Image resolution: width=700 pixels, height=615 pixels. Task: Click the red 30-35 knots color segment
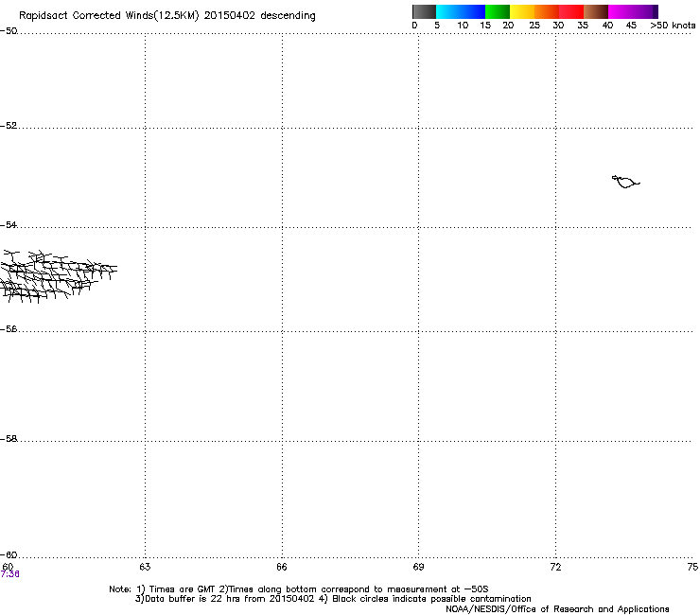point(571,11)
